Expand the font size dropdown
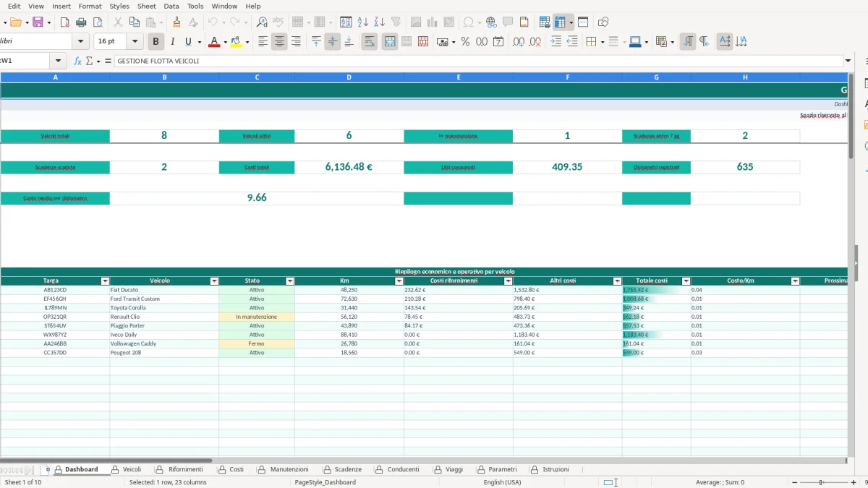The width and height of the screenshot is (868, 488). pos(135,42)
